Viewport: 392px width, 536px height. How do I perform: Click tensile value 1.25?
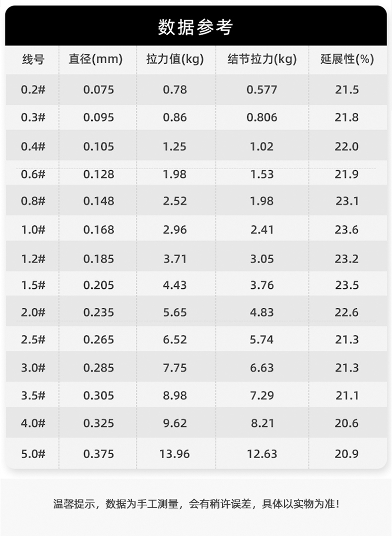[x=175, y=146]
